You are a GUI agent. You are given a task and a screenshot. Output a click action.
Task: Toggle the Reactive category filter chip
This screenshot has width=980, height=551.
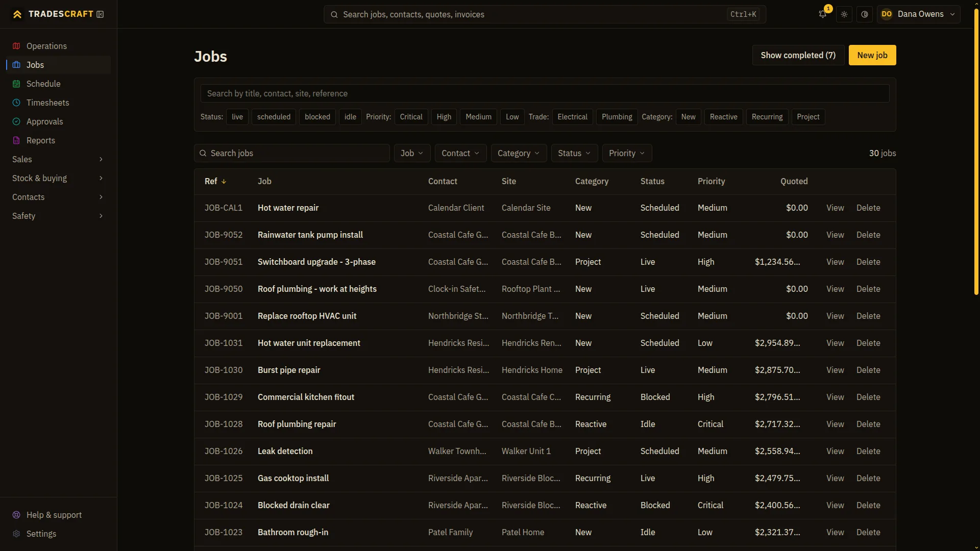click(x=723, y=117)
